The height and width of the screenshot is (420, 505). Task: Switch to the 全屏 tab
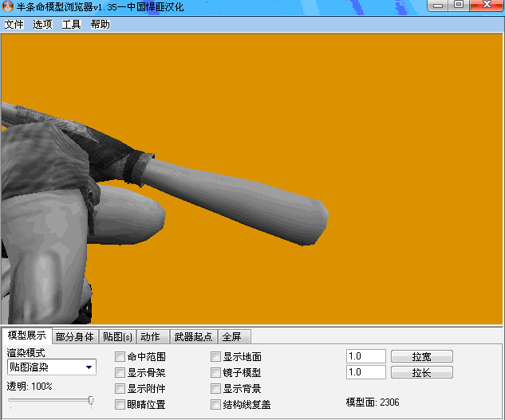(x=231, y=337)
